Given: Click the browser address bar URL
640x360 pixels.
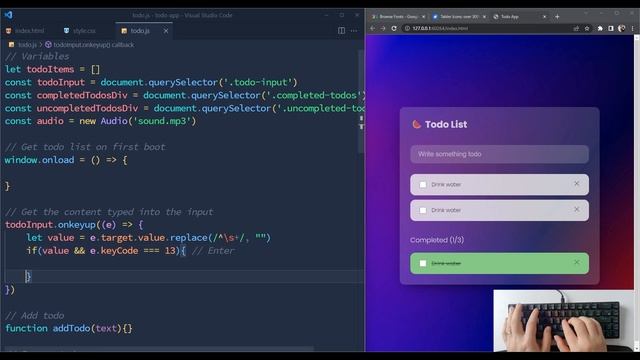Looking at the screenshot, I should (x=440, y=28).
